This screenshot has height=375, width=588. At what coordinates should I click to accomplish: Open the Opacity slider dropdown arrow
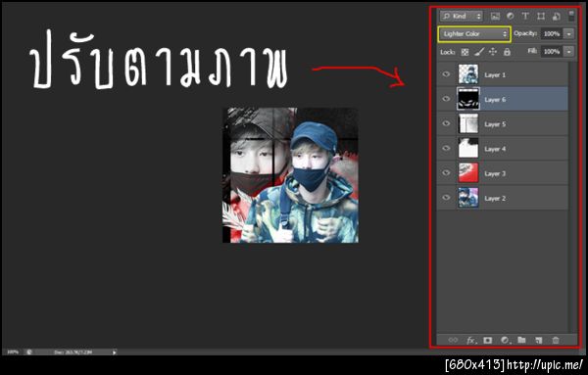click(x=569, y=33)
